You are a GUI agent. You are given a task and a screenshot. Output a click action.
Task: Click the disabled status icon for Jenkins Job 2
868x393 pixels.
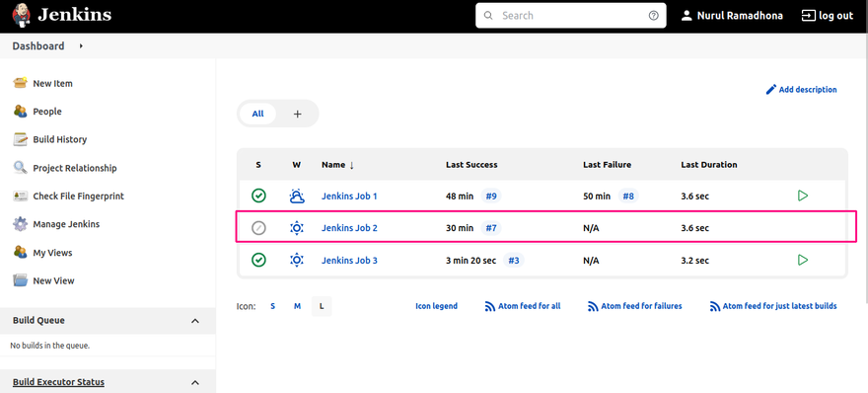258,228
